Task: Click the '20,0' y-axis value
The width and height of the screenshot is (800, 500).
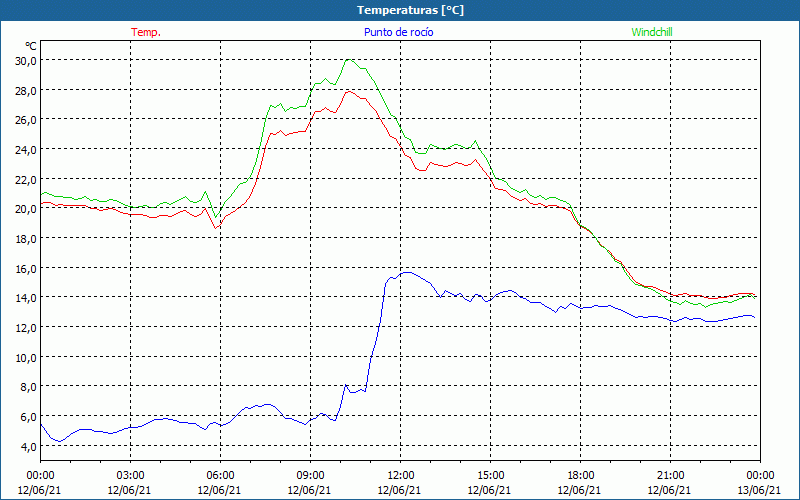Action: 26,209
